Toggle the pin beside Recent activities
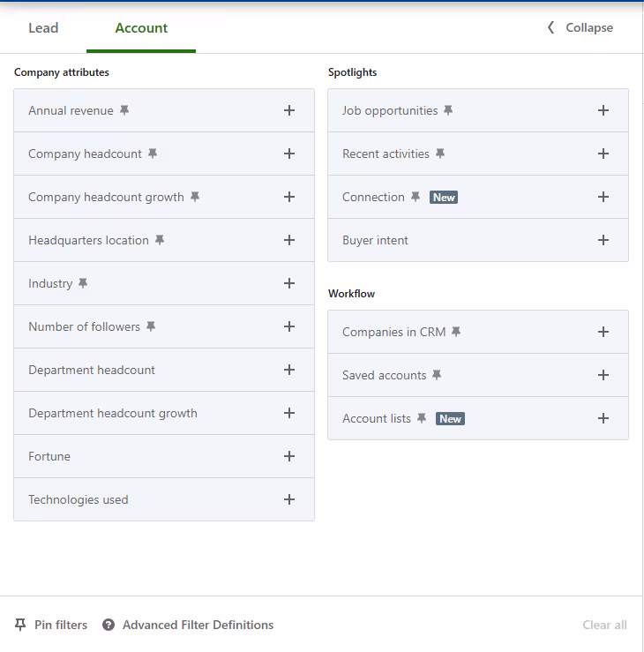 tap(440, 154)
